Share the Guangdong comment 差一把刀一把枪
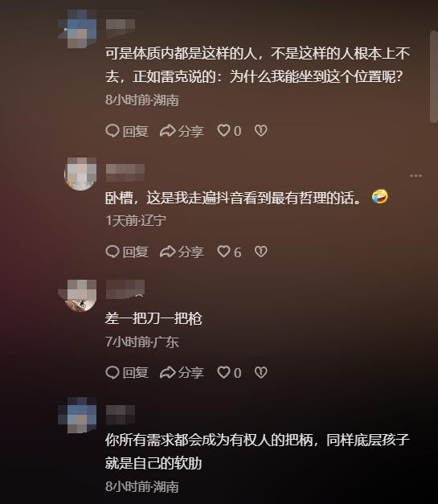438x504 pixels. (182, 372)
